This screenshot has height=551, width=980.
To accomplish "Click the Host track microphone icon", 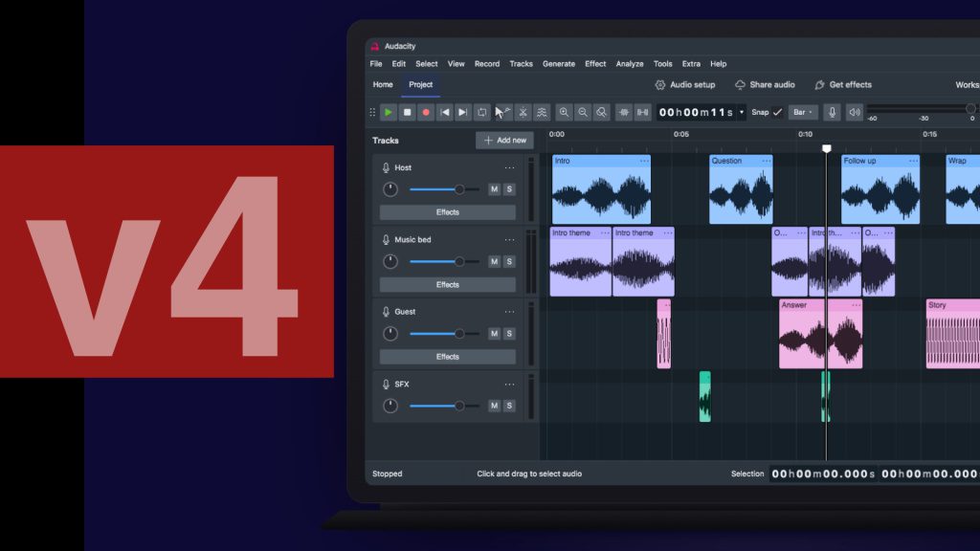I will coord(386,168).
